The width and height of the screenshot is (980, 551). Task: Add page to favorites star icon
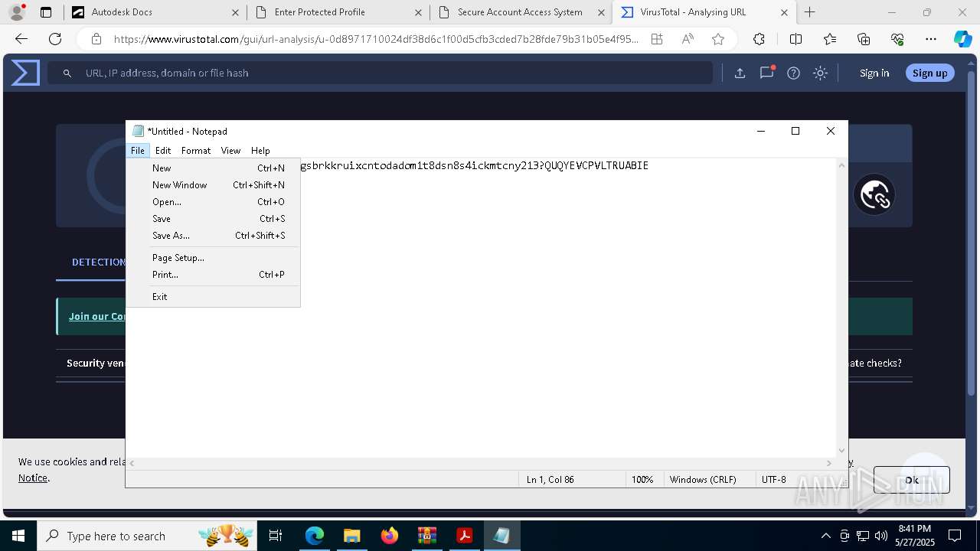[718, 39]
